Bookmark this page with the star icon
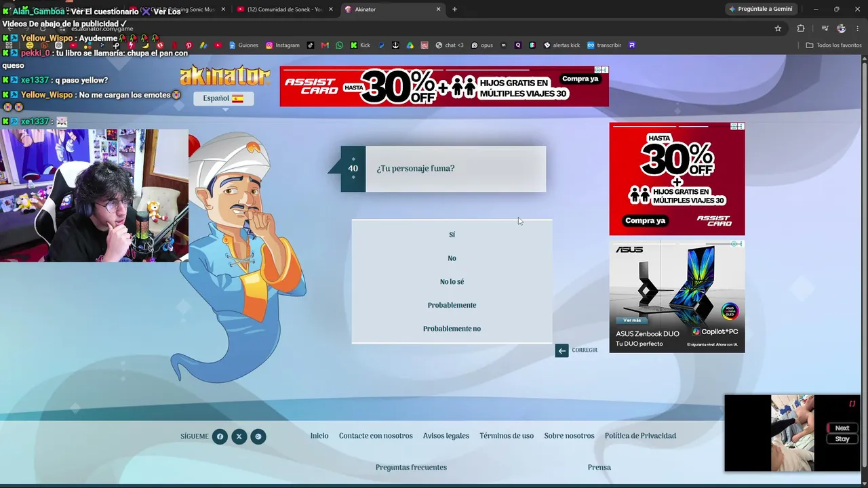The height and width of the screenshot is (488, 868). [x=778, y=28]
